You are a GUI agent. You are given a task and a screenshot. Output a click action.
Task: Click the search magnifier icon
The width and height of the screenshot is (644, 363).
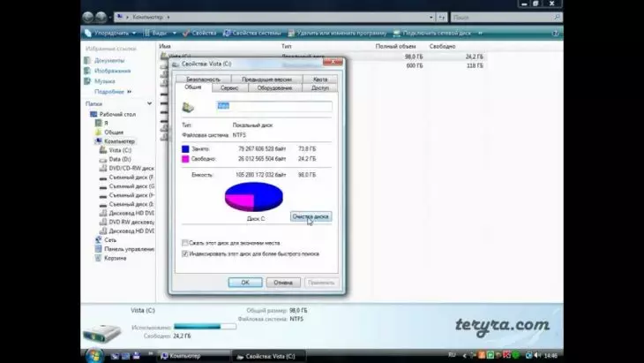557,18
